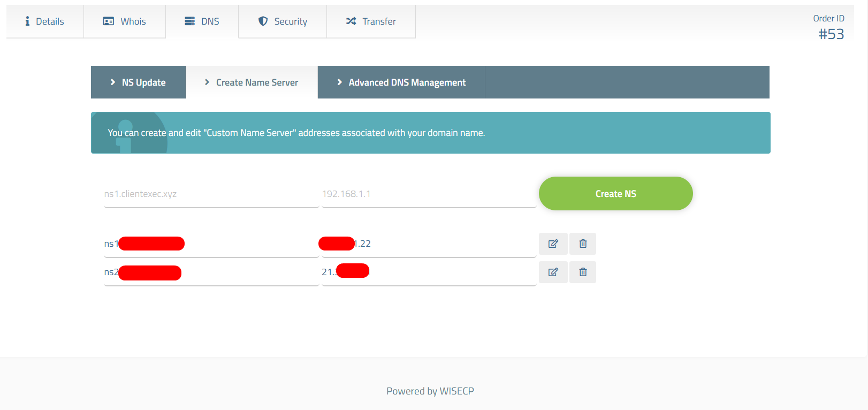868x410 pixels.
Task: Click the shuffle icon on Transfer tab
Action: 351,21
